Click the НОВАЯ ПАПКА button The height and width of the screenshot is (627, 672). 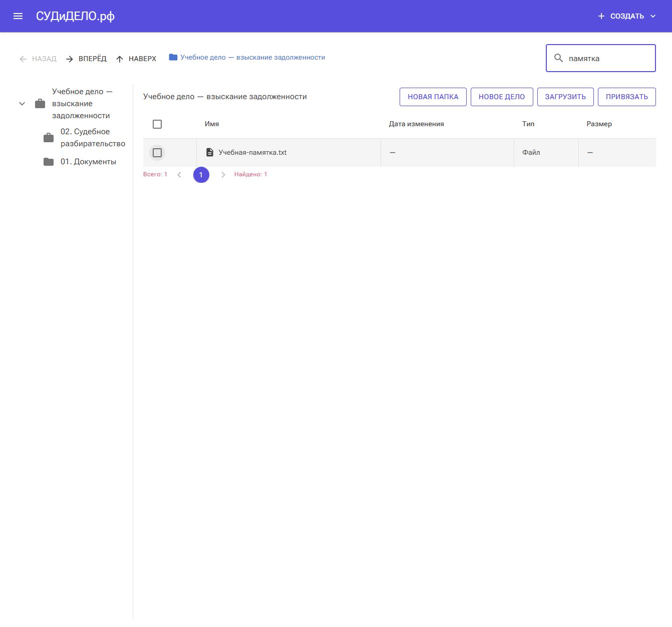point(433,97)
